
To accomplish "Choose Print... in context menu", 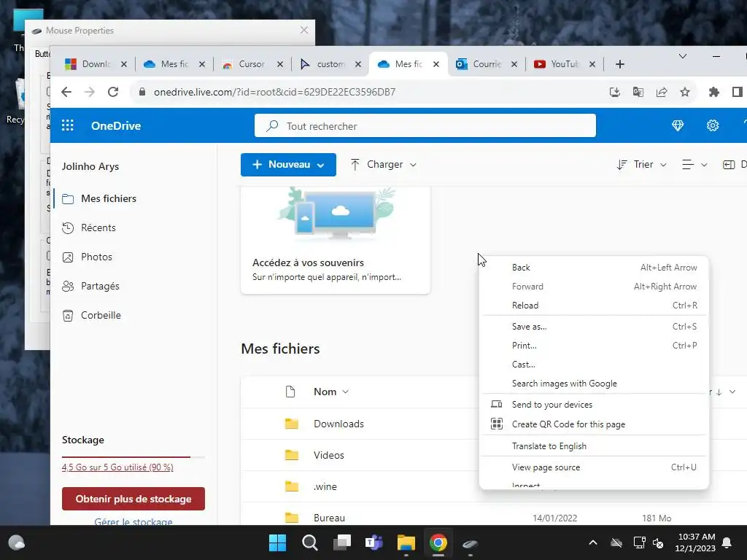I will point(594,345).
